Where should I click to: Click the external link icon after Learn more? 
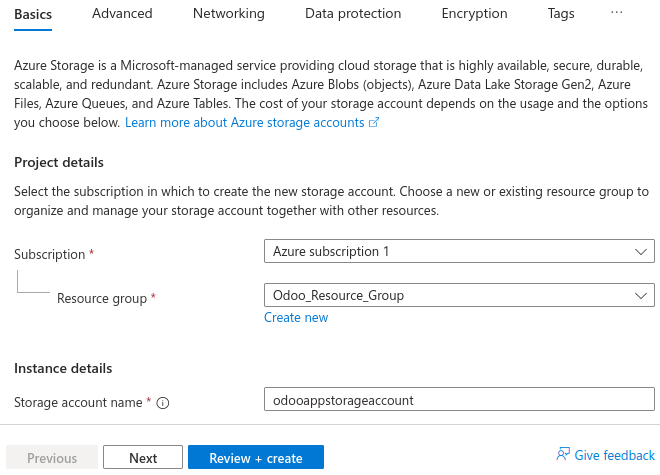click(x=374, y=123)
